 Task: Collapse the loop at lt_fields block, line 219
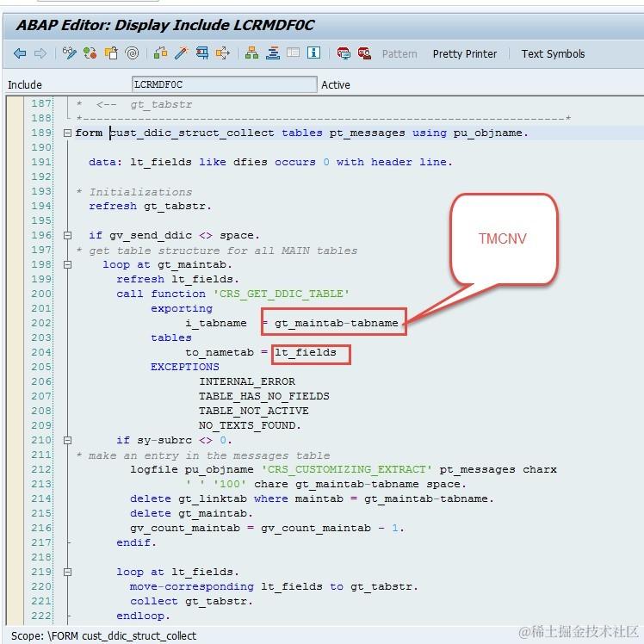tap(68, 573)
